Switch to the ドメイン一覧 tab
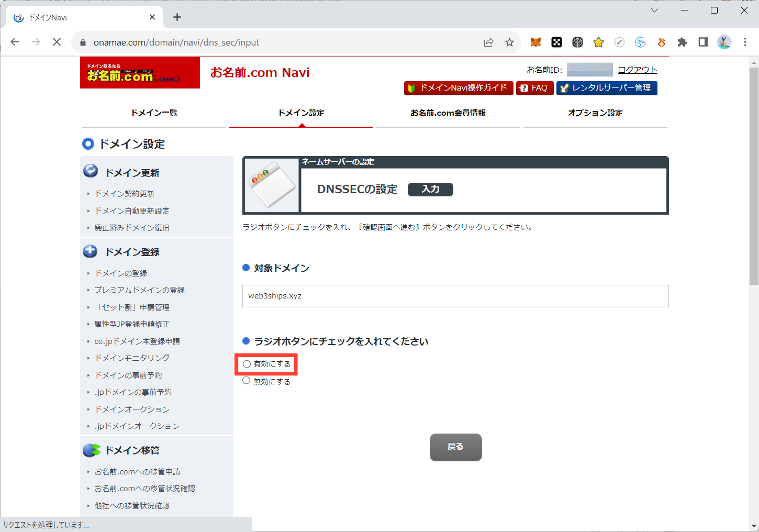Image resolution: width=759 pixels, height=532 pixels. [x=154, y=113]
